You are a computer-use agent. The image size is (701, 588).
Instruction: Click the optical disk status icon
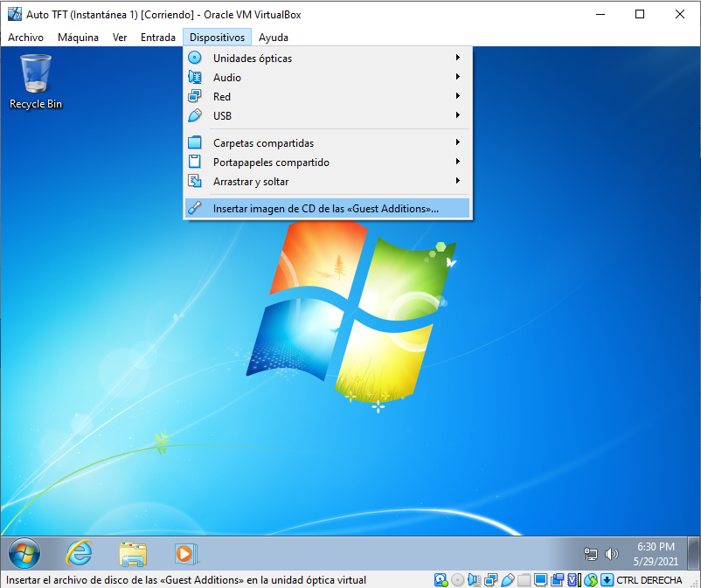(458, 580)
